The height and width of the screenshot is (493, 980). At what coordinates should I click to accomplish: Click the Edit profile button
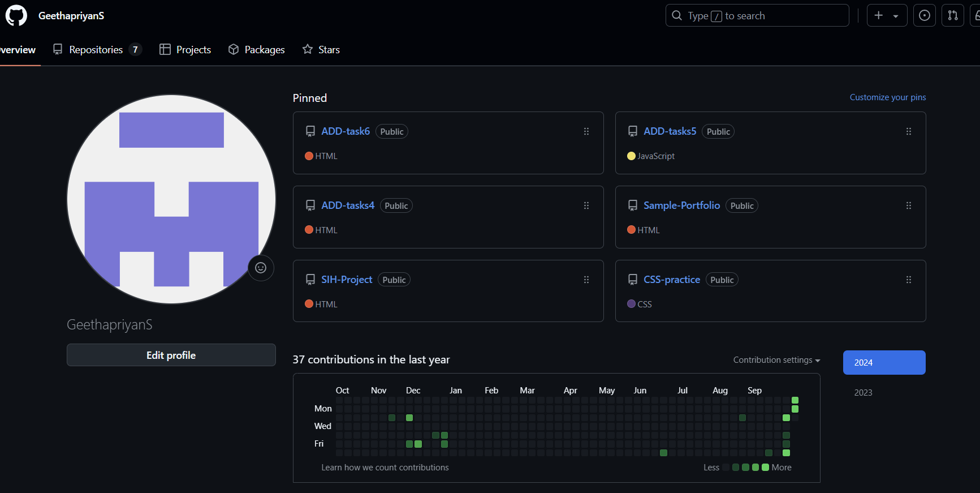(x=171, y=355)
